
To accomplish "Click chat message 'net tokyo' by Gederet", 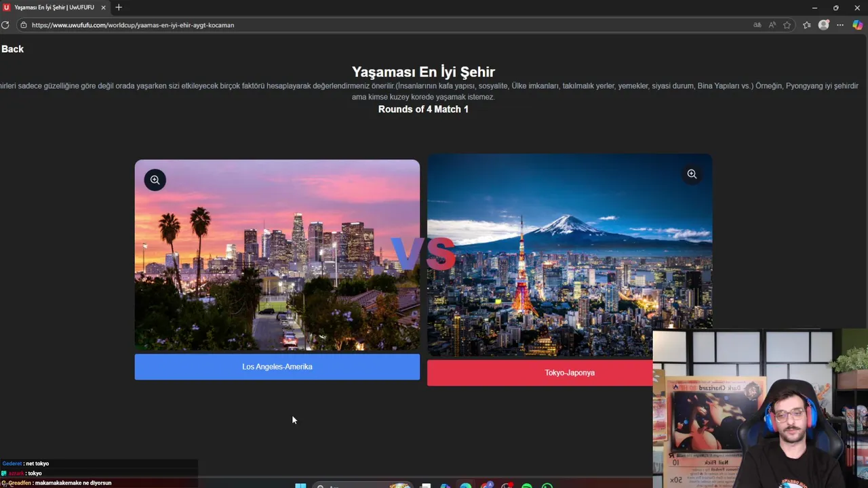I will coord(37,464).
